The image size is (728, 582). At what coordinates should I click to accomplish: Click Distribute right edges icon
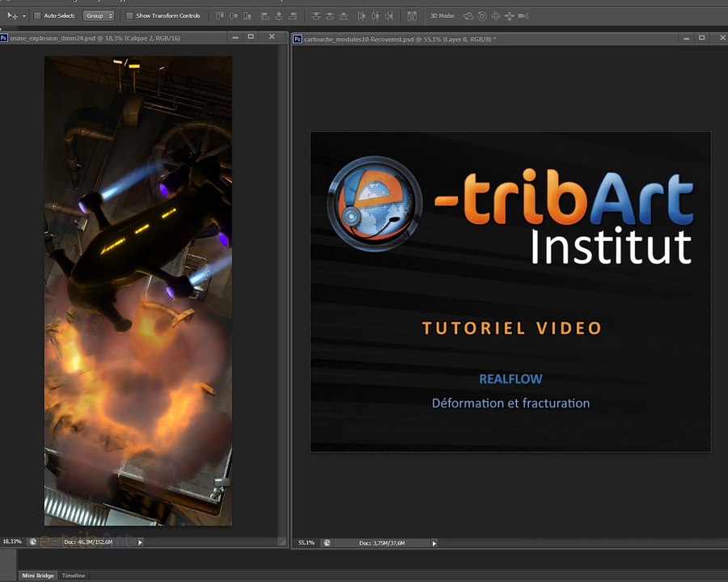(x=389, y=16)
